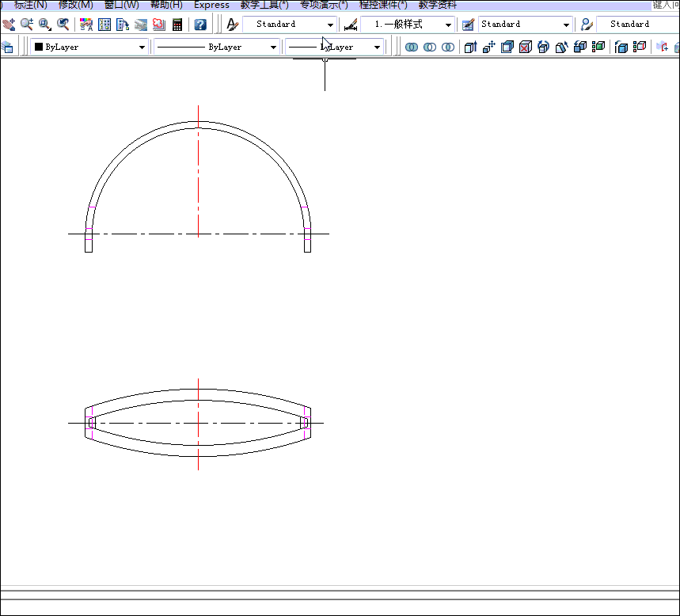
Task: Choose the Copy Faces tool
Action: (x=579, y=47)
